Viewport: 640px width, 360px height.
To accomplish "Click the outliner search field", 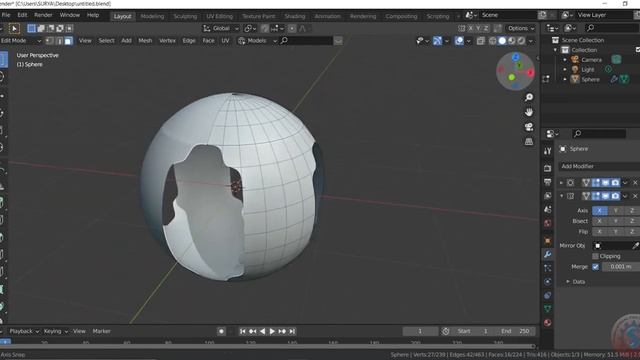I will (611, 28).
